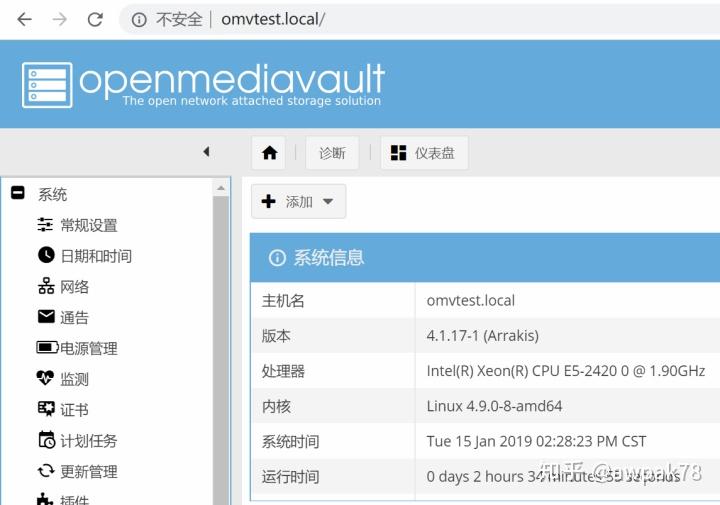
Task: Collapse the 系统 tree node
Action: point(17,193)
